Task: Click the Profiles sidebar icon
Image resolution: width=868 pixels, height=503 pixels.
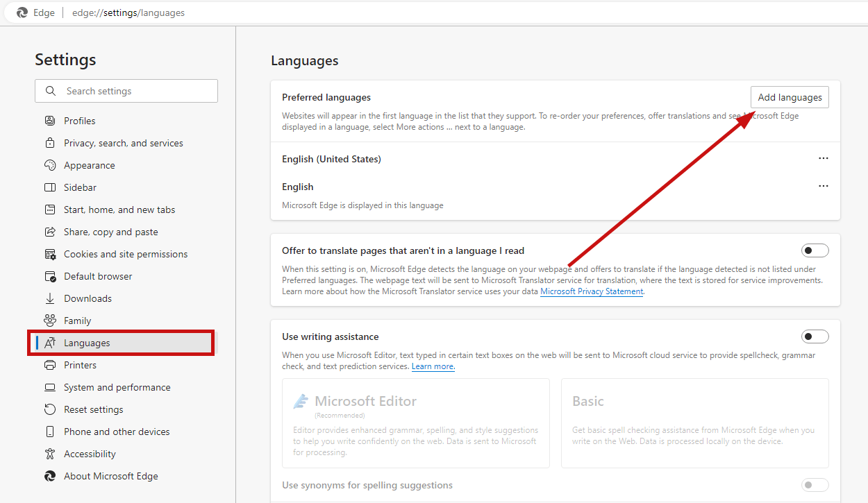Action: (x=50, y=121)
